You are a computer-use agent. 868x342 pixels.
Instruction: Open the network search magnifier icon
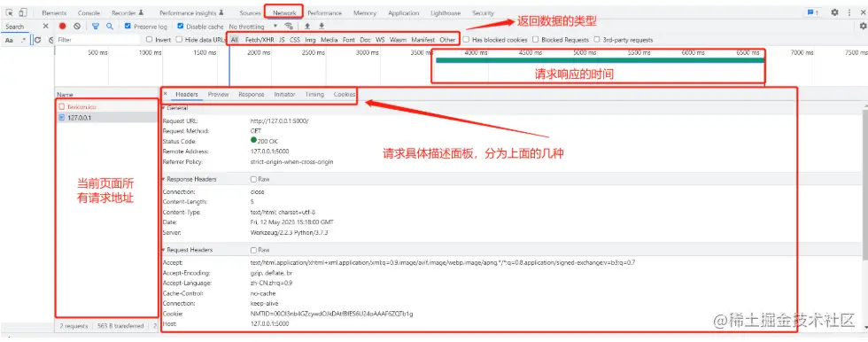point(110,26)
